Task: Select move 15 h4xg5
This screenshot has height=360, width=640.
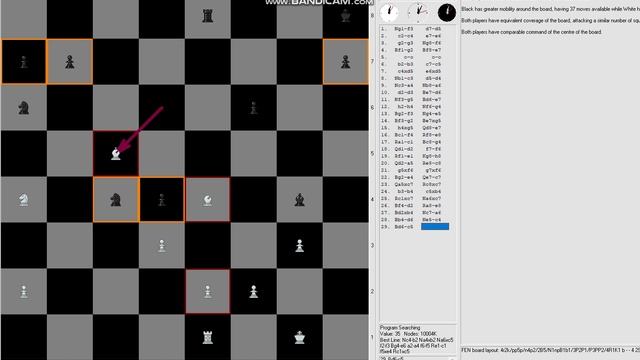Action: pyautogui.click(x=405, y=128)
